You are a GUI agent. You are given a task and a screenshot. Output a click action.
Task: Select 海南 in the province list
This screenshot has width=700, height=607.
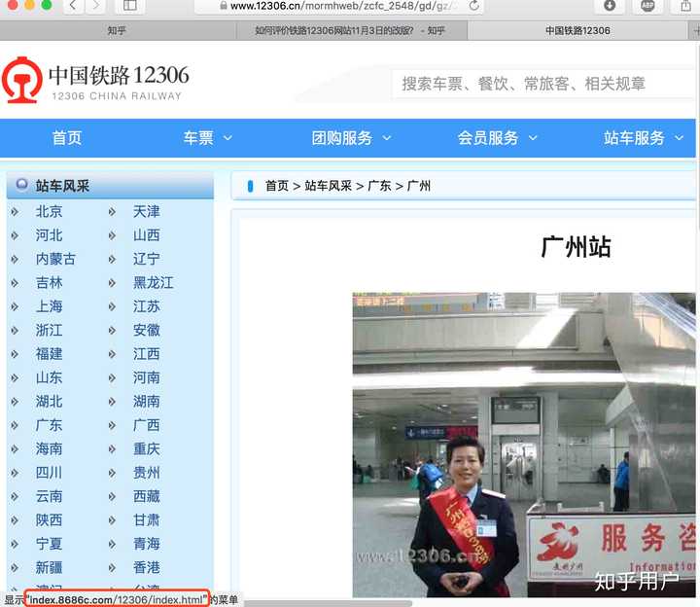(x=50, y=448)
